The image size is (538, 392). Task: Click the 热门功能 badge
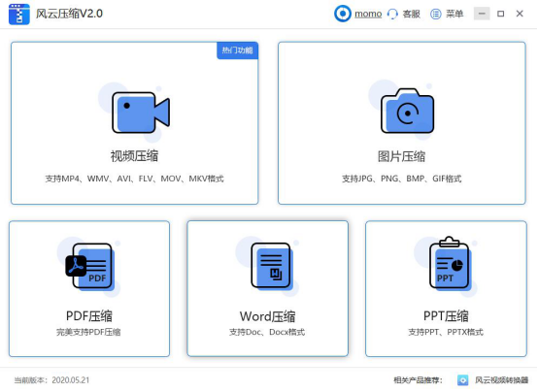click(237, 50)
